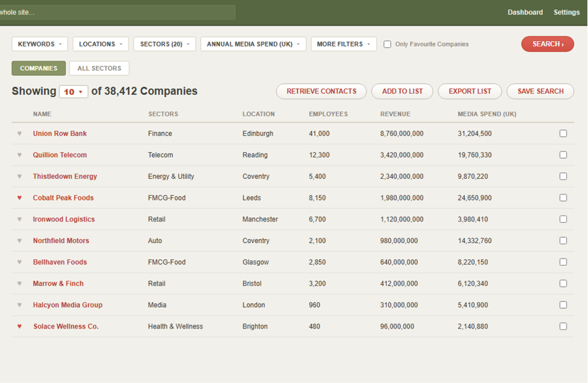Select the Quillion Telecom row checkbox
Image resolution: width=588 pixels, height=383 pixels.
(x=563, y=155)
